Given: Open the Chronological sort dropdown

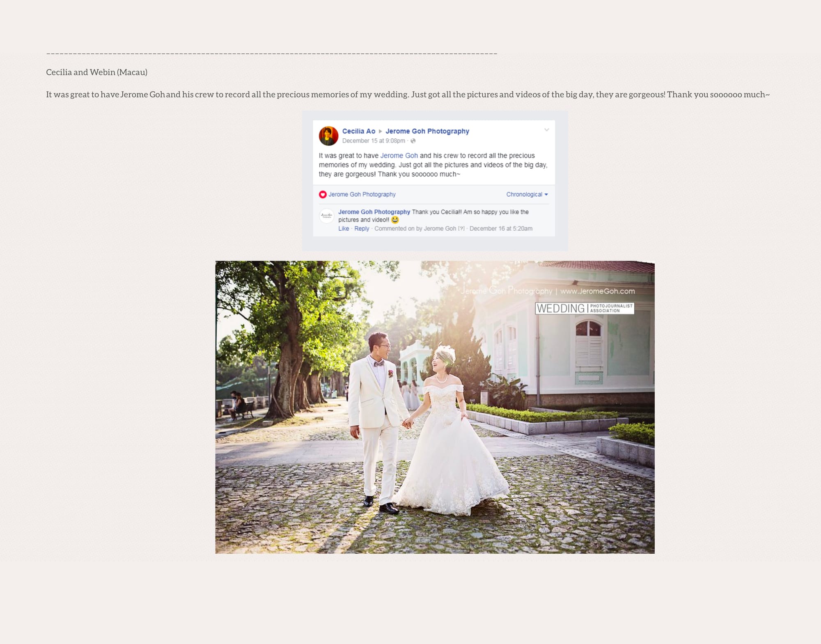Looking at the screenshot, I should (x=527, y=195).
